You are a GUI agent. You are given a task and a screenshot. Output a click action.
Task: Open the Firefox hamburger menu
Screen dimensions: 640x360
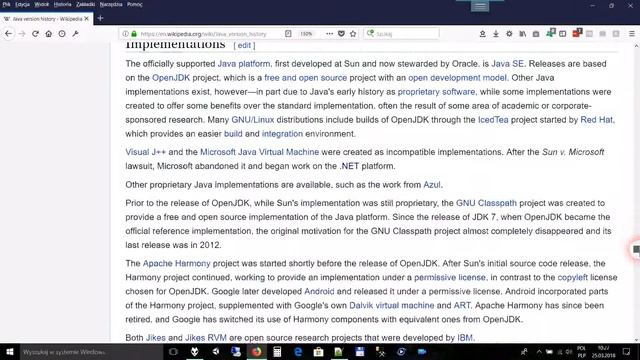[x=631, y=33]
